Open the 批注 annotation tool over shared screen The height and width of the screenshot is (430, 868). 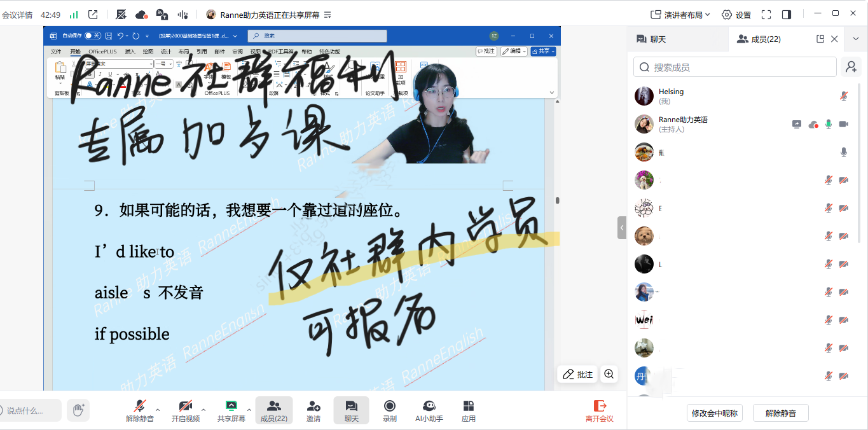(577, 375)
